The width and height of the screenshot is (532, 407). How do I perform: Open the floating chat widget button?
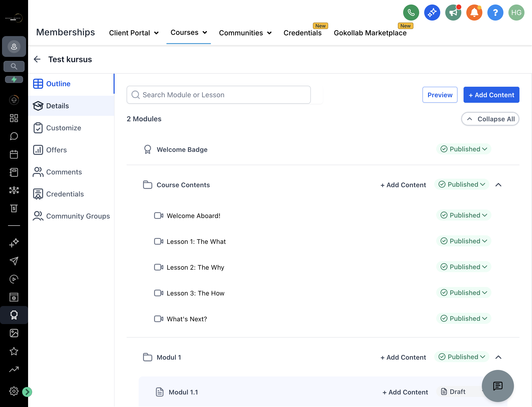(498, 386)
